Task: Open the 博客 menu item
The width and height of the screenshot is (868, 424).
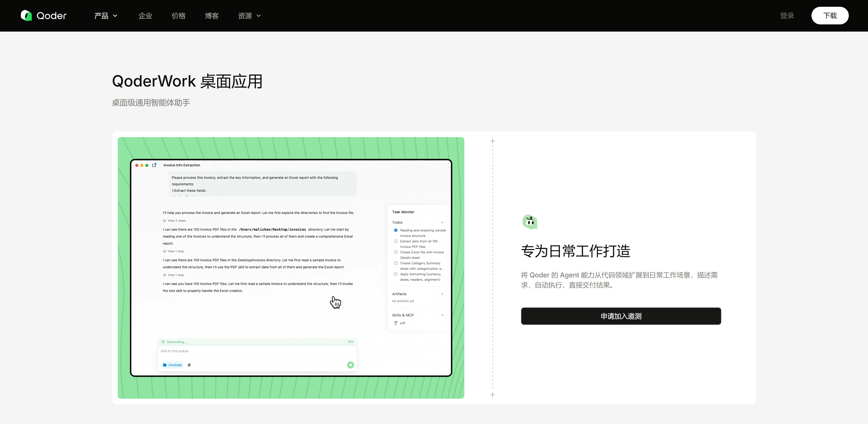Action: click(x=212, y=16)
